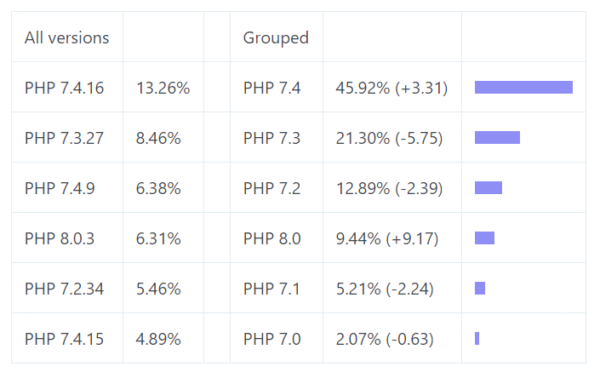Select the 45.92% (+3.31) cell
The image size is (600, 378).
tap(392, 88)
